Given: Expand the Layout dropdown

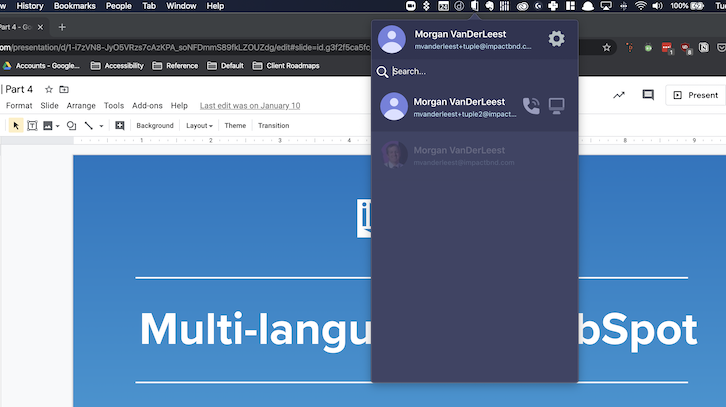Looking at the screenshot, I should point(199,126).
